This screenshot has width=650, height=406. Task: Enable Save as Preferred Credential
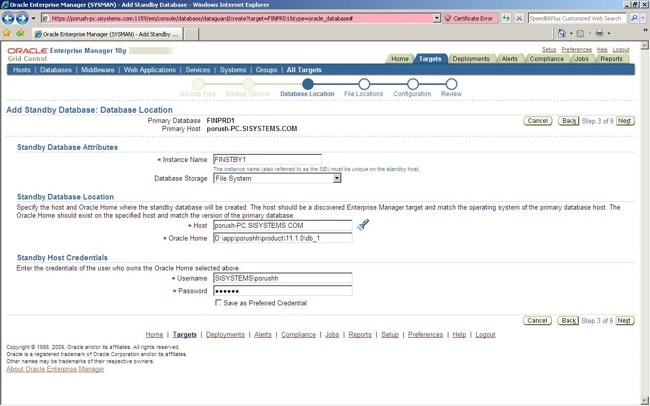[218, 303]
